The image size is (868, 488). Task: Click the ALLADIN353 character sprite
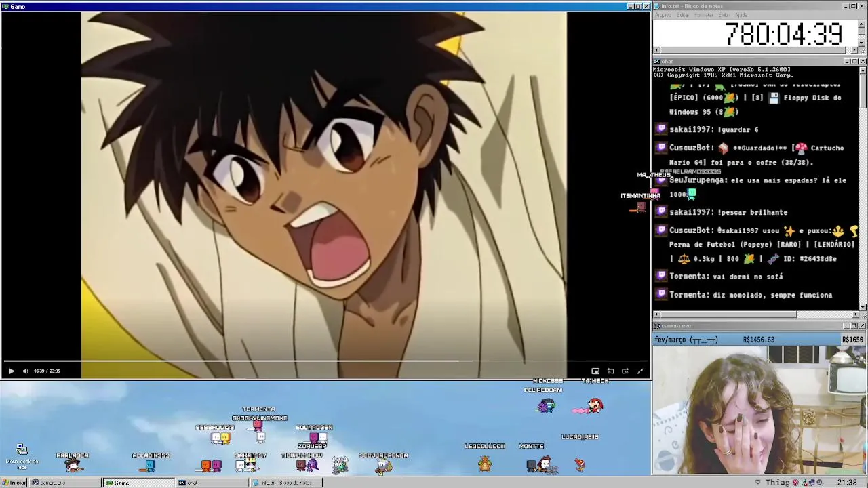click(x=150, y=466)
